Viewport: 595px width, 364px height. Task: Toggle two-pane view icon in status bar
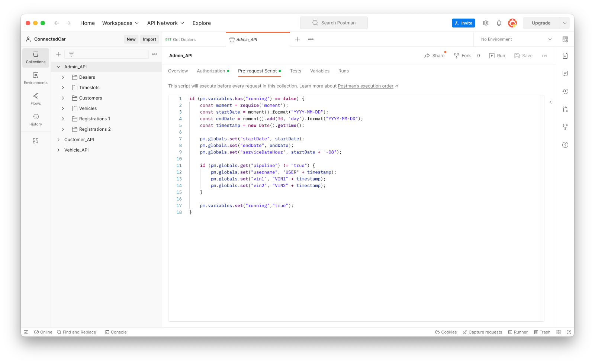(x=559, y=332)
